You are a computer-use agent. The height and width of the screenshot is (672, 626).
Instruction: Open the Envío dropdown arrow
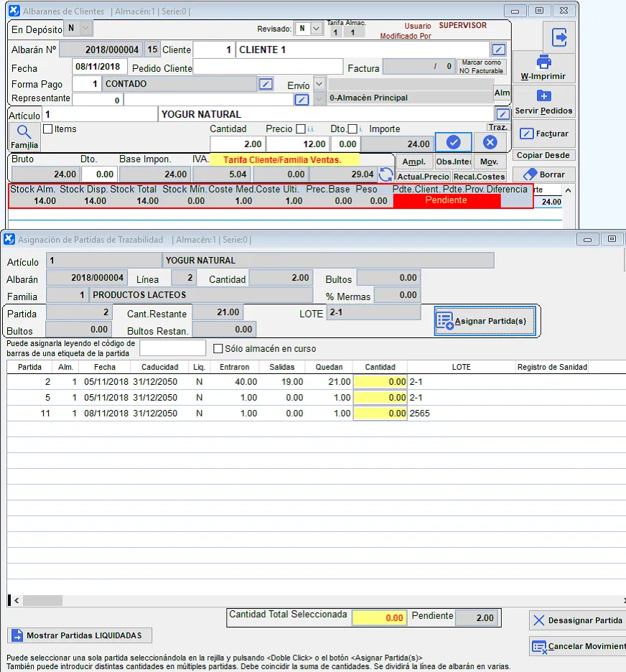319,84
